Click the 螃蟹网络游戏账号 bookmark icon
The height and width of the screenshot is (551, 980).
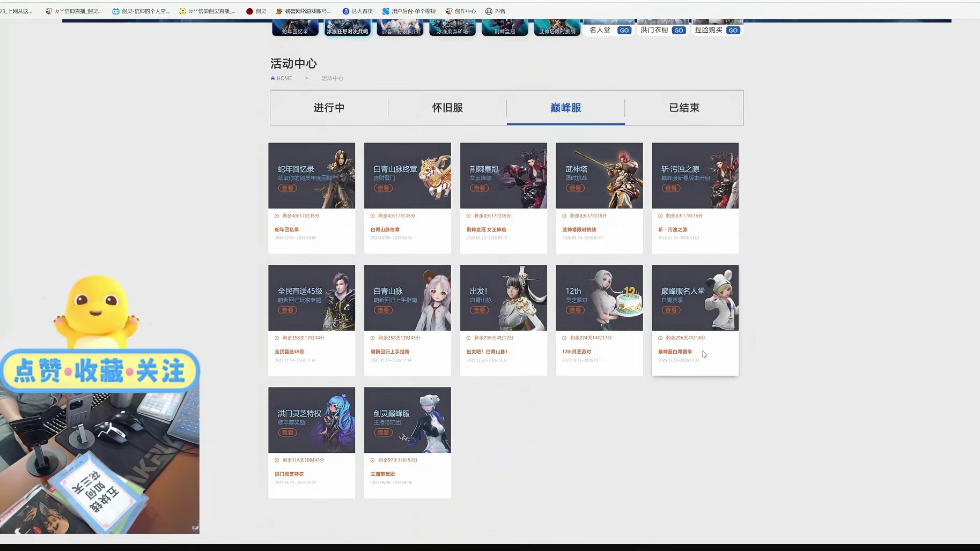279,11
